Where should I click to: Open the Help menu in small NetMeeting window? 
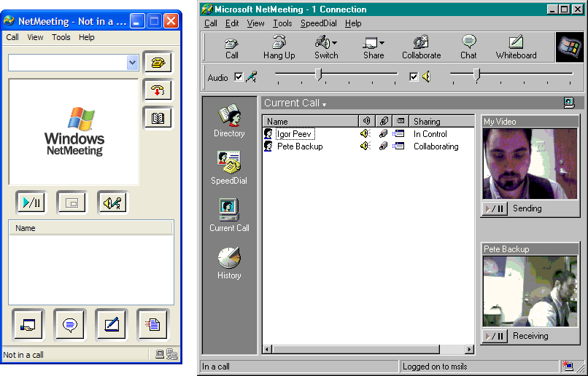click(x=87, y=37)
